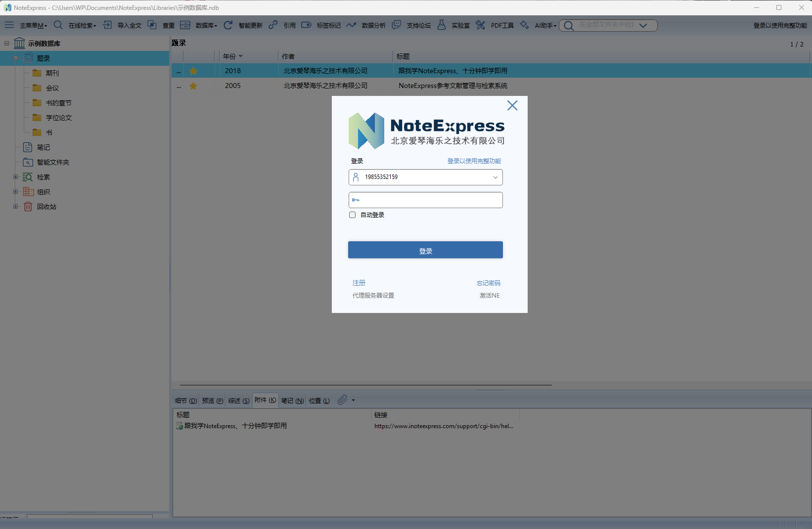
Task: Select the 学位论文 folder
Action: pos(58,118)
